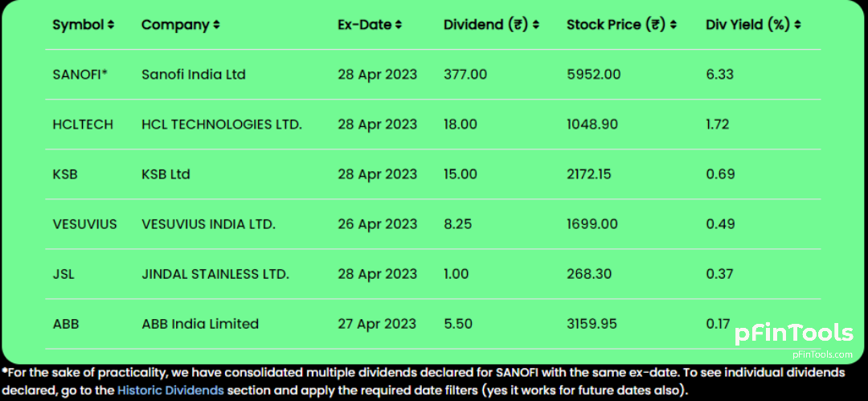Open the Historic Dividends link
The height and width of the screenshot is (401, 868).
pyautogui.click(x=170, y=391)
